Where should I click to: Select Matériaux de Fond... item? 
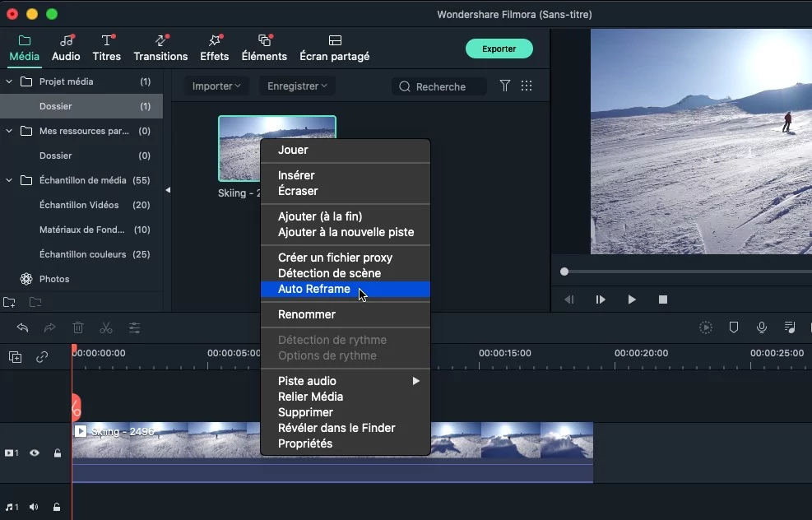point(81,230)
